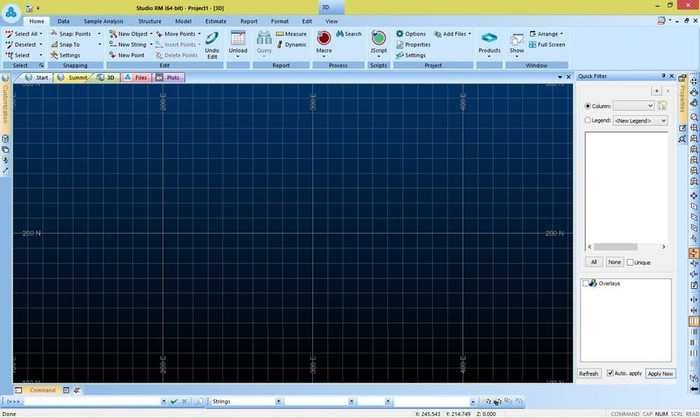Select the Column radio button
Screen dimensions: 700x418
588,106
